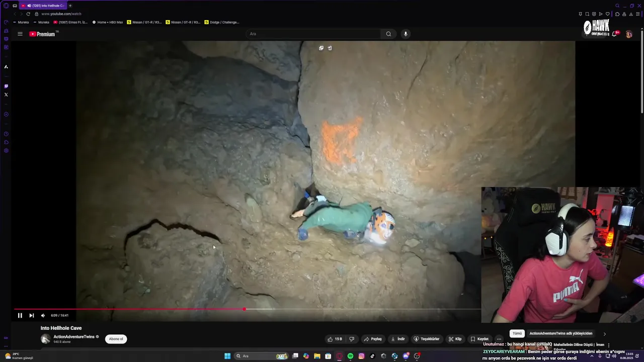Mute the video volume

click(x=43, y=315)
